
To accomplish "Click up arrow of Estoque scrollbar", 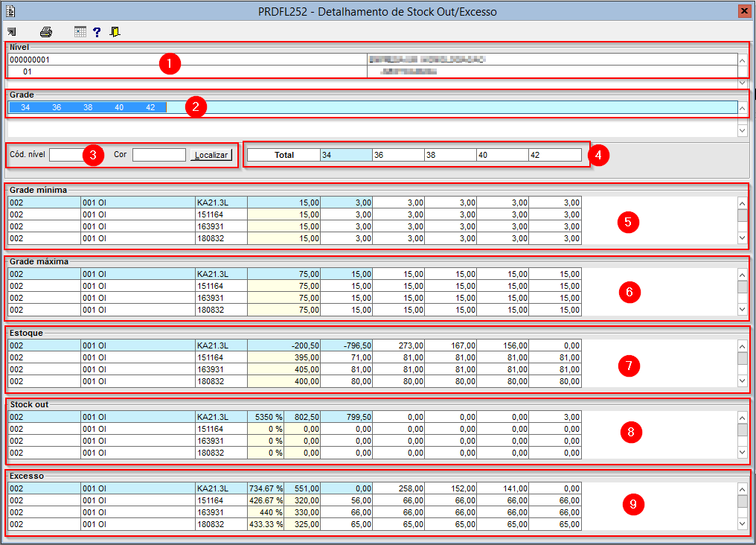I will [x=743, y=345].
